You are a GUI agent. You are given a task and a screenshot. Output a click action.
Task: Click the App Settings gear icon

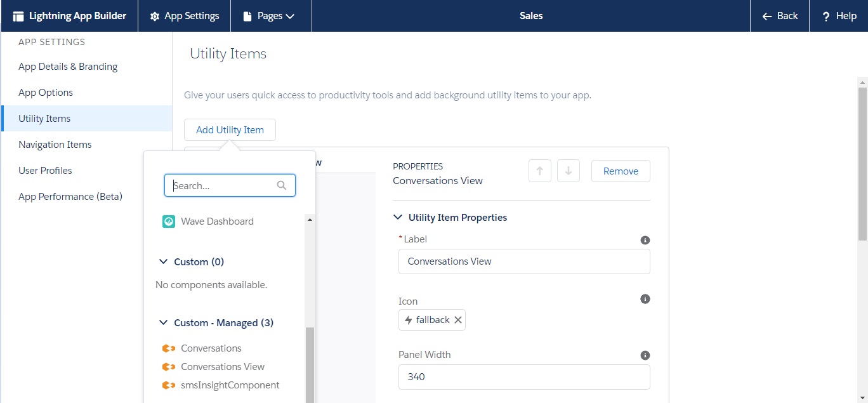coord(155,17)
